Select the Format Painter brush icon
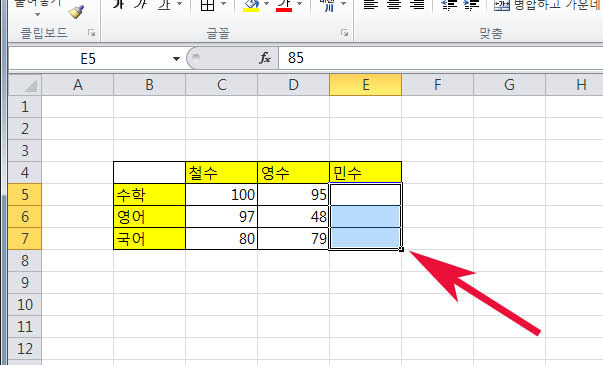Screen dimensions: 603x365 pos(77,12)
